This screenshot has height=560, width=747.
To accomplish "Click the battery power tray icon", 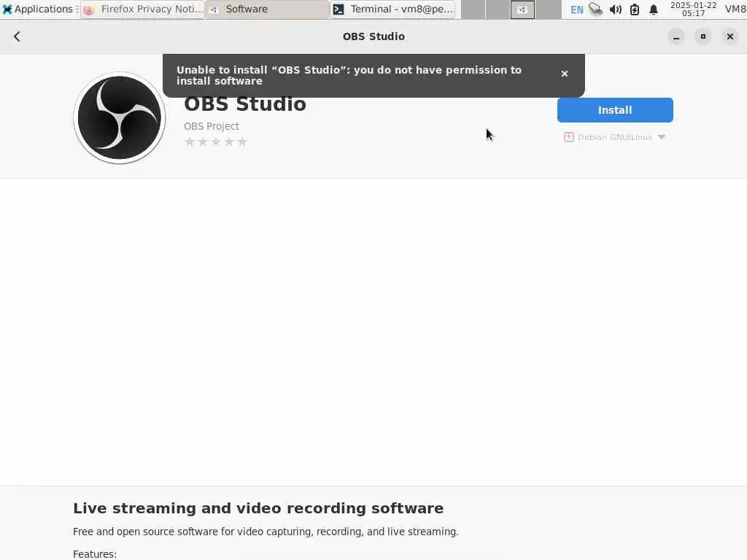I will click(635, 9).
